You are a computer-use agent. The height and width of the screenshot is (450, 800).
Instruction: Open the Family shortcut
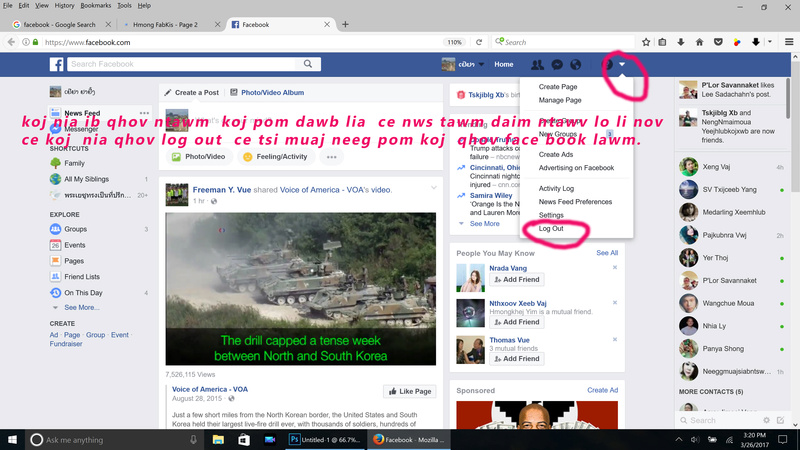click(74, 163)
